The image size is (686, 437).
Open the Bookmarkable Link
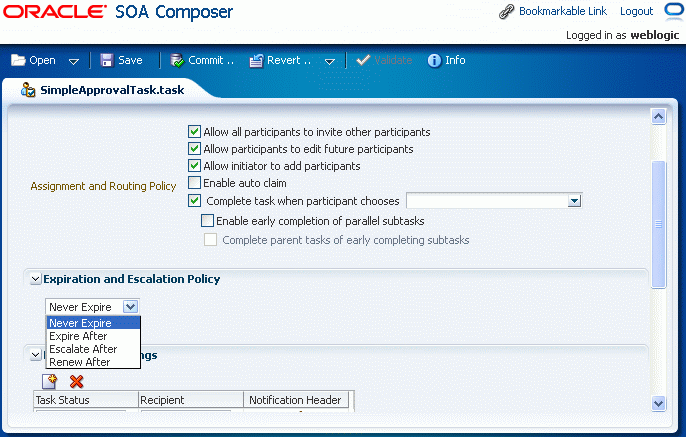tap(563, 12)
